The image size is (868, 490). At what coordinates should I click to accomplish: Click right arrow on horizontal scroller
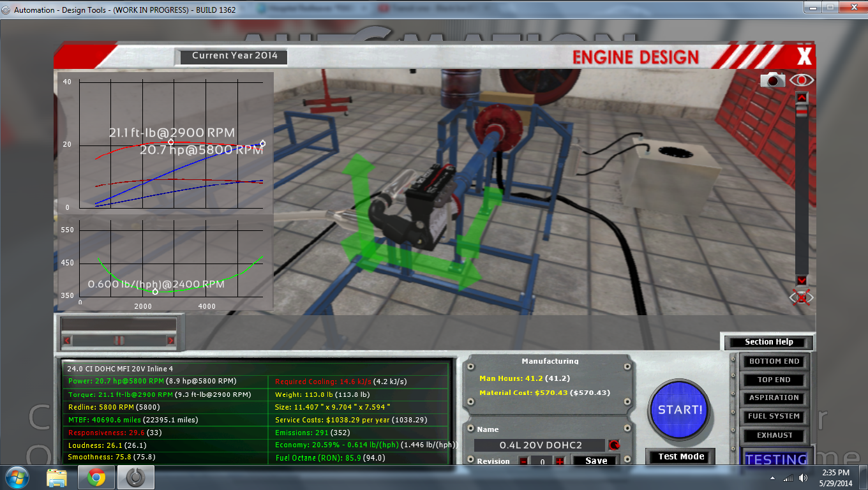coord(170,341)
